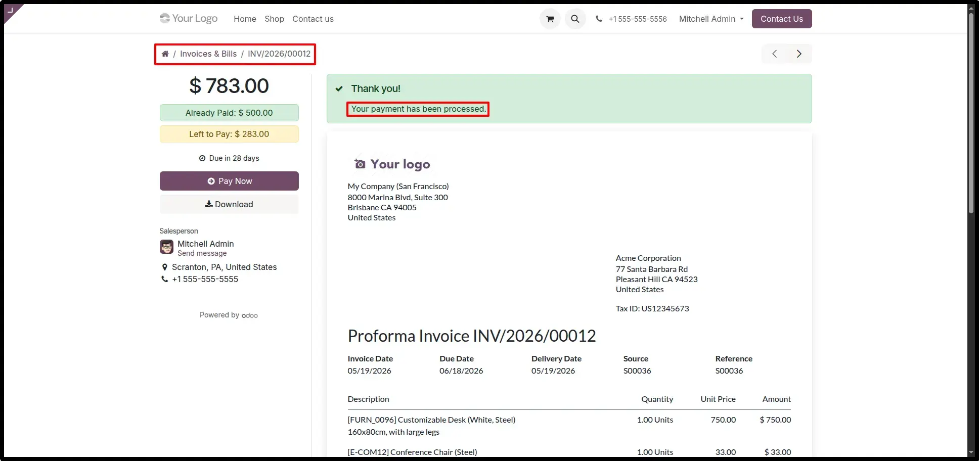
Task: Click Send message link
Action: pyautogui.click(x=202, y=253)
